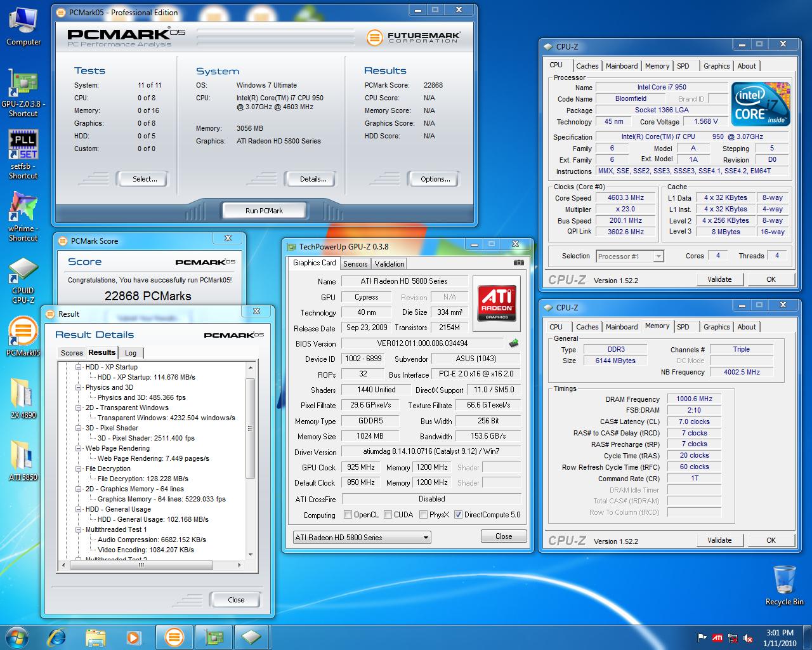This screenshot has height=650, width=812.
Task: Collapse the HDD - General Usage node
Action: (x=79, y=509)
